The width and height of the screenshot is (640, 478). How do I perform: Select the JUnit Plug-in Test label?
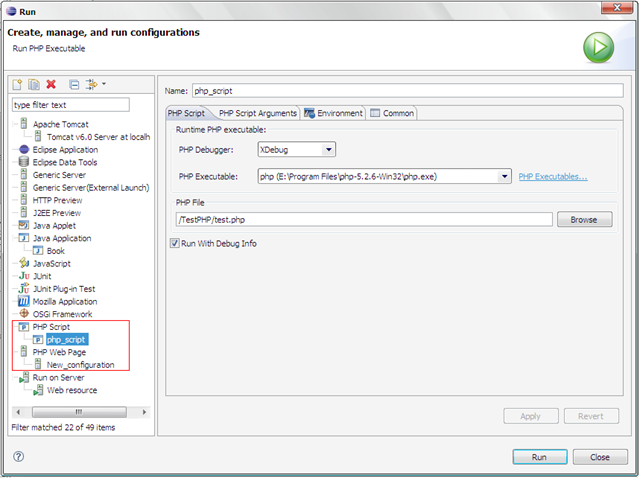click(64, 289)
